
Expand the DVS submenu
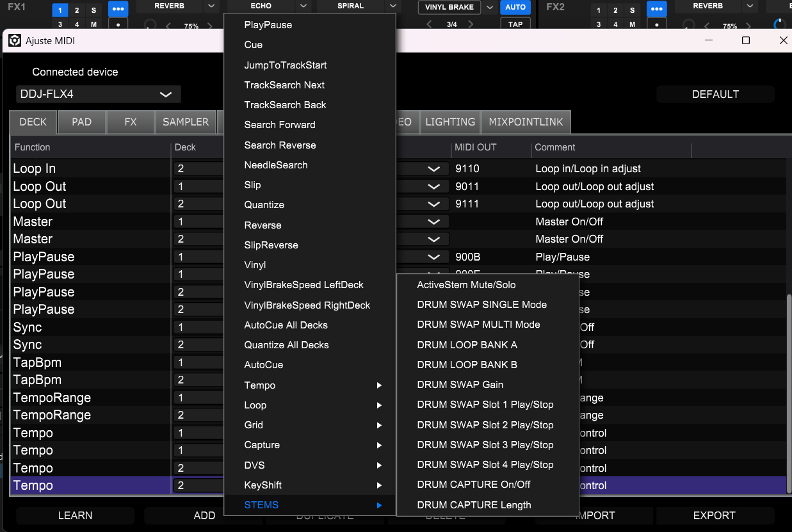point(309,465)
